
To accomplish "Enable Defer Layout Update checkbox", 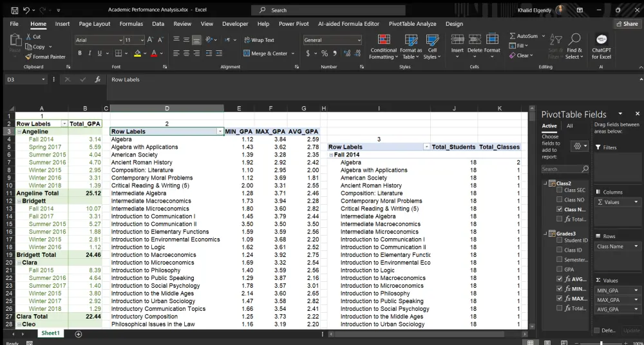I will tap(596, 330).
